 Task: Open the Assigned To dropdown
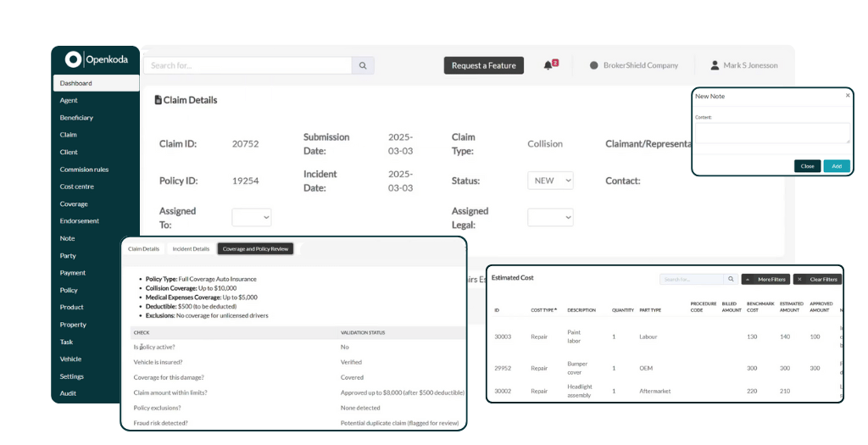[x=251, y=218]
